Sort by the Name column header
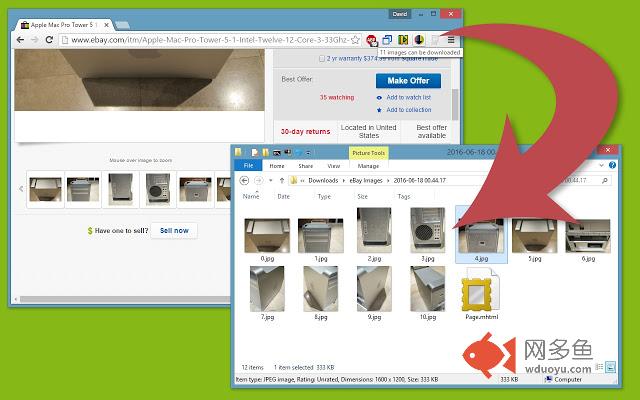The height and width of the screenshot is (400, 640). click(251, 196)
